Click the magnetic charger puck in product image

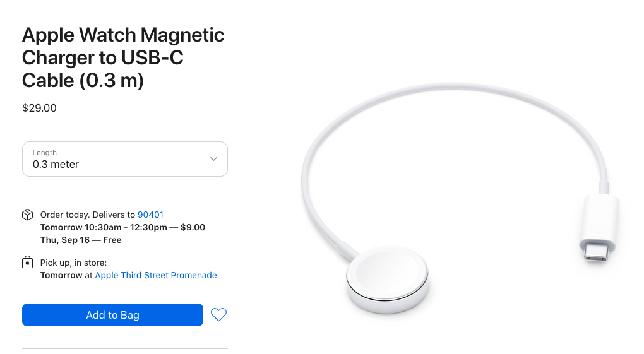click(387, 280)
